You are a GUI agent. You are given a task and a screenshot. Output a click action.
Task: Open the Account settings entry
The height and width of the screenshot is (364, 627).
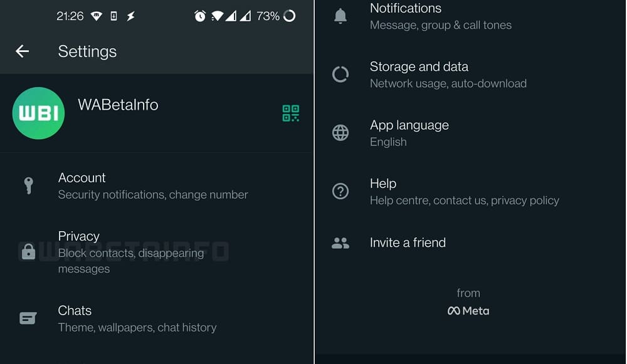pos(157,186)
